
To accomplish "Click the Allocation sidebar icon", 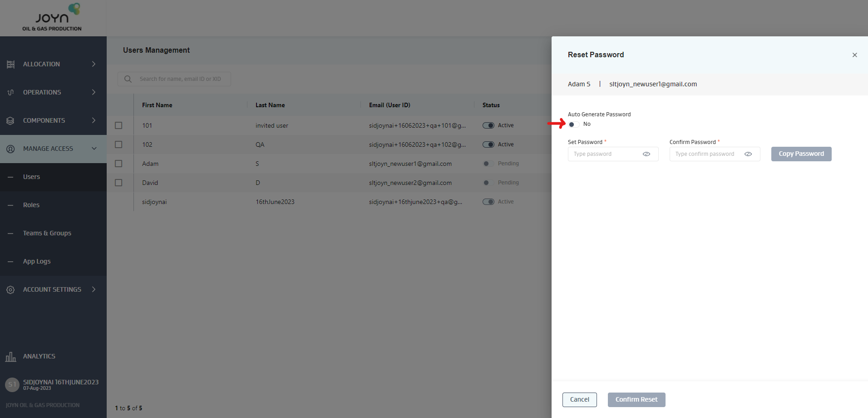I will (10, 65).
